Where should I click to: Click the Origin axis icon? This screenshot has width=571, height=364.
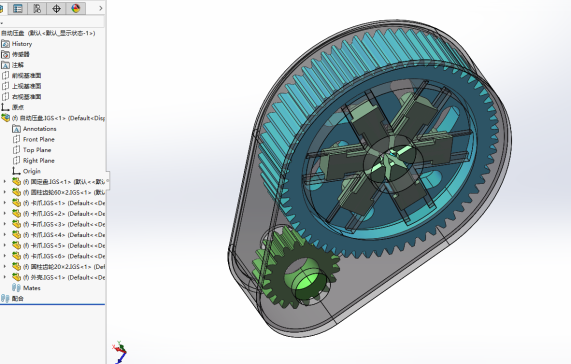[16, 171]
